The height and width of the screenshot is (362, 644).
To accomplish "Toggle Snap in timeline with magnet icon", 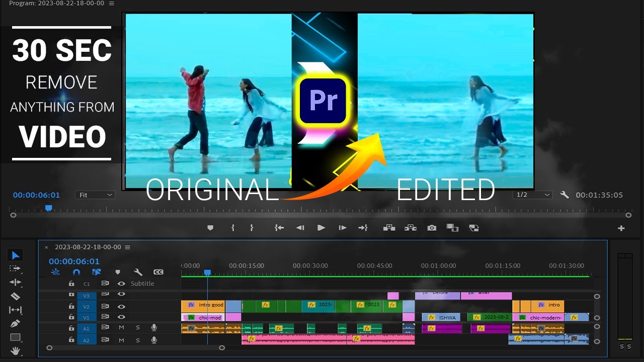I will tap(76, 272).
